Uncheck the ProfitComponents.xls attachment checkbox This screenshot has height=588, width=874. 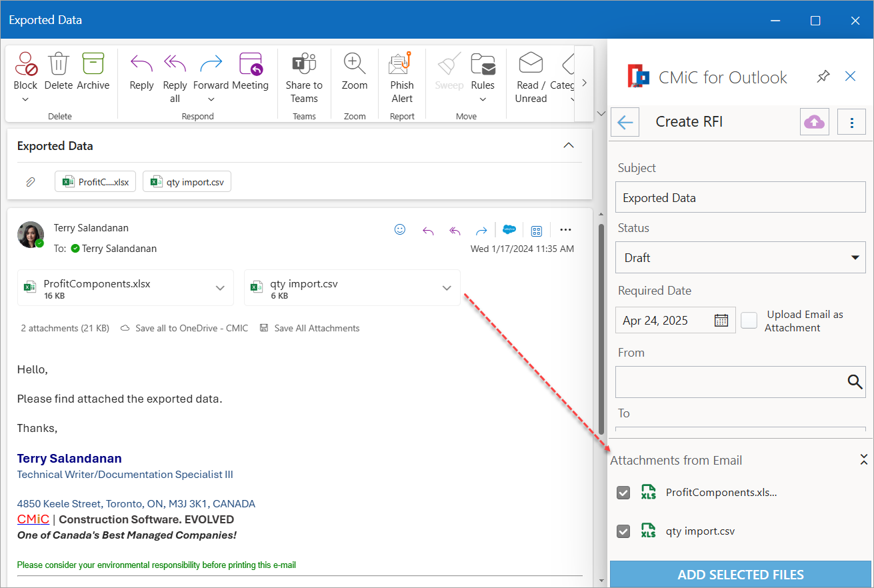(623, 493)
